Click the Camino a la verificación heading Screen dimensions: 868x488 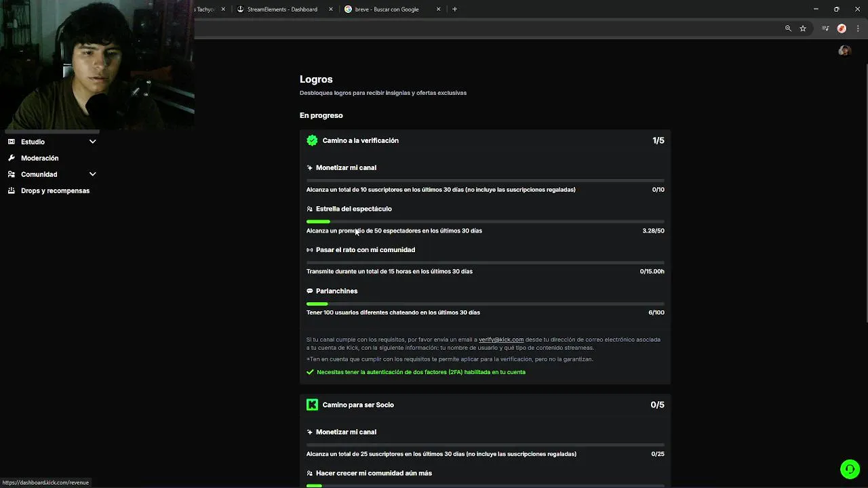360,140
